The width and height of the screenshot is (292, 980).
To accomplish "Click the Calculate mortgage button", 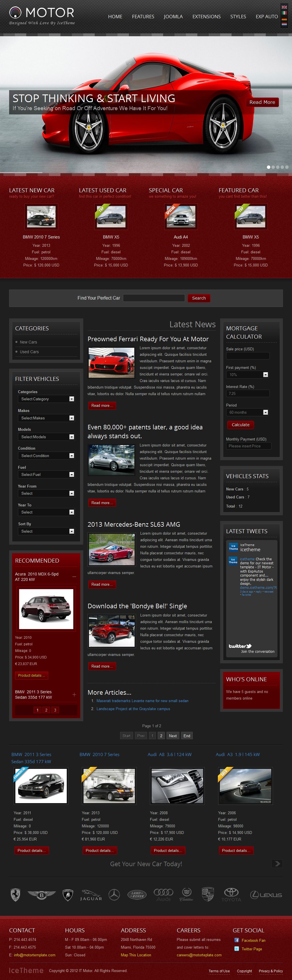I will point(241,425).
